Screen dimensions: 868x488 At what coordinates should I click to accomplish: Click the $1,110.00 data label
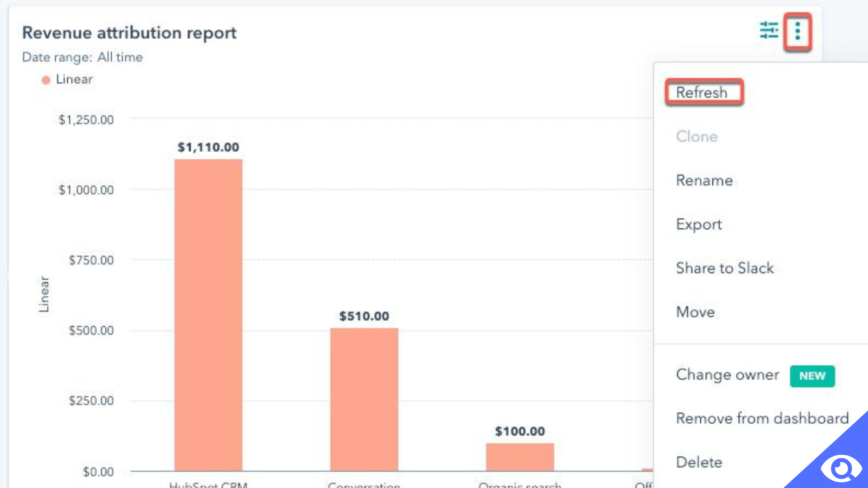208,147
